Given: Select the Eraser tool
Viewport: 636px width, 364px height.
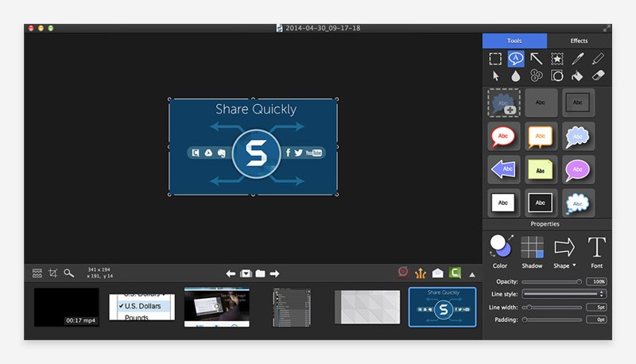Looking at the screenshot, I should point(598,76).
